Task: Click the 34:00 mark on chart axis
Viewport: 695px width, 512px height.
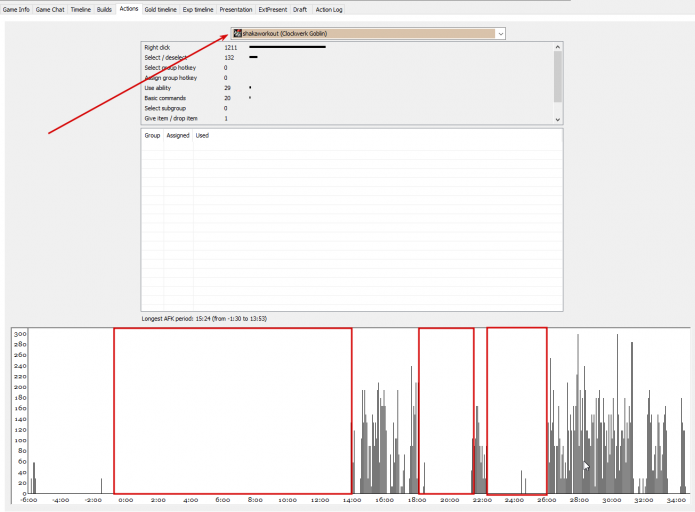Action: pyautogui.click(x=676, y=500)
